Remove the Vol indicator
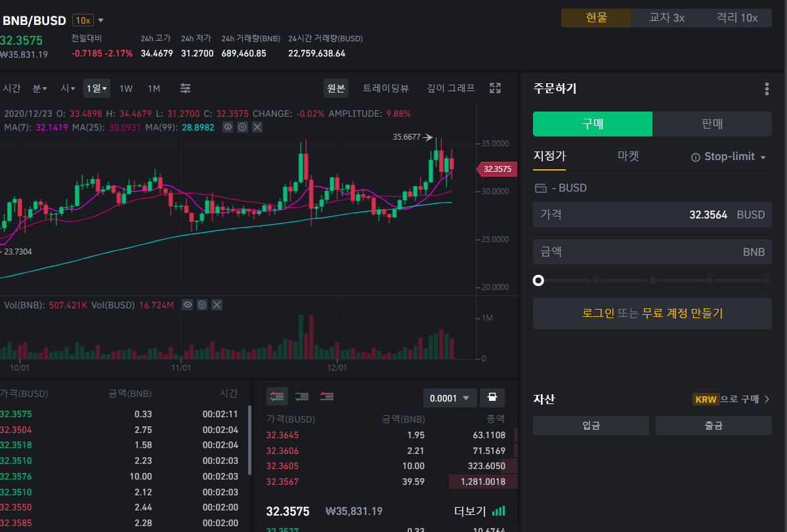Viewport: 787px width, 532px height. point(217,305)
